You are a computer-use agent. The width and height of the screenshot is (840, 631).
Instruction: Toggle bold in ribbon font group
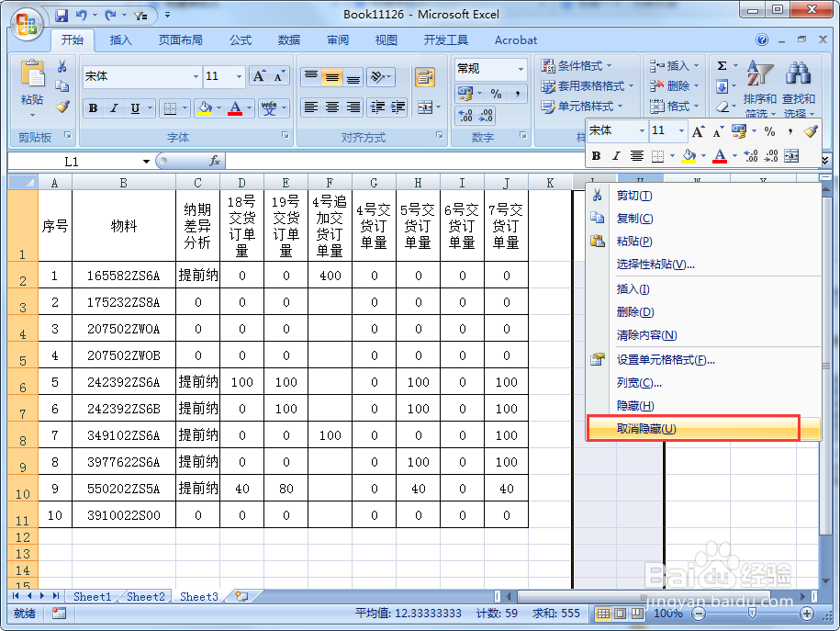[94, 108]
